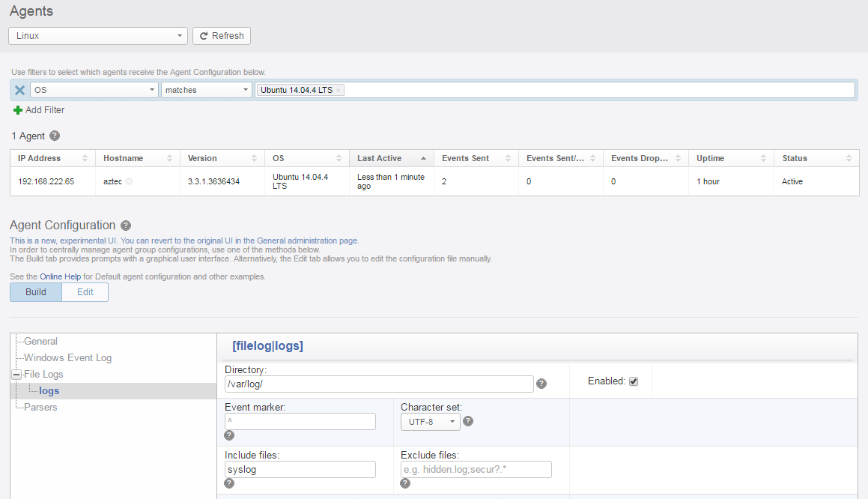
Task: Toggle the Enabled checkbox
Action: point(634,381)
